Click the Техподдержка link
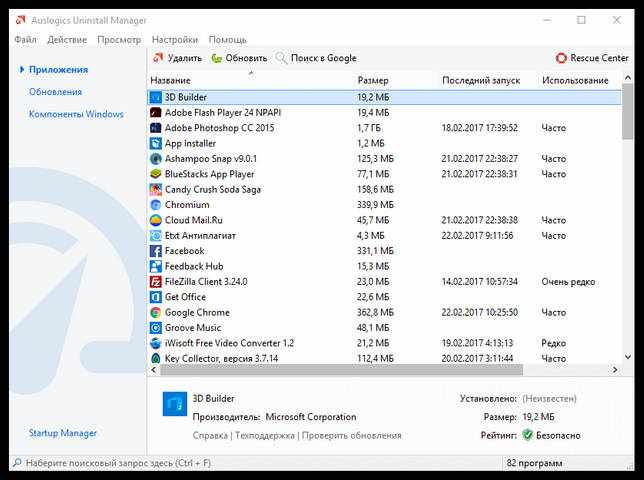Screen dimensions: 644x480 coord(265,435)
